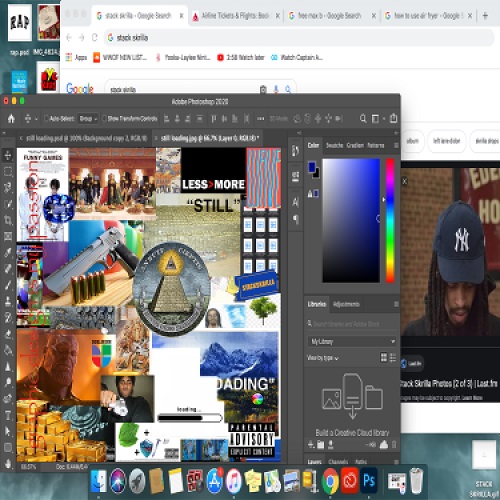Toggle Show Transform Controls checkbox

(104, 118)
